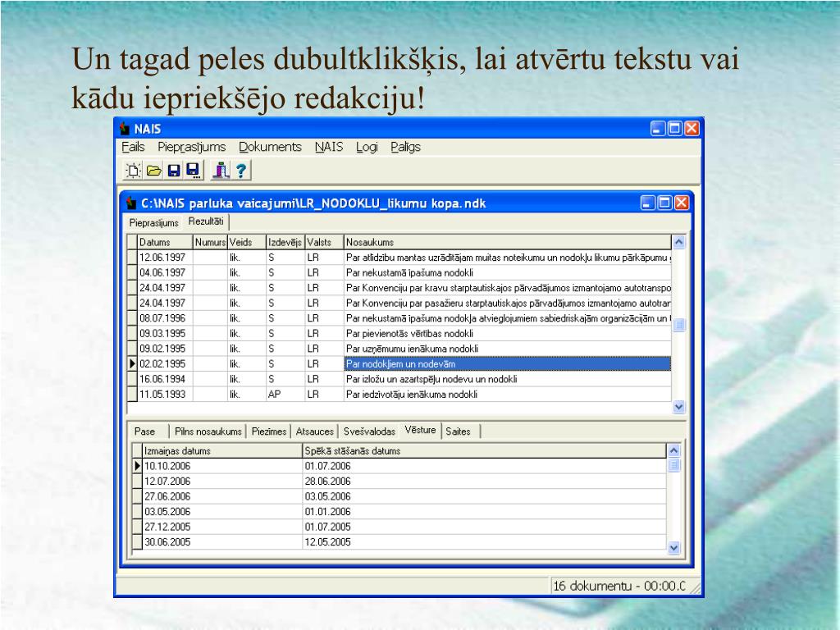Click the Help question mark icon

(241, 171)
